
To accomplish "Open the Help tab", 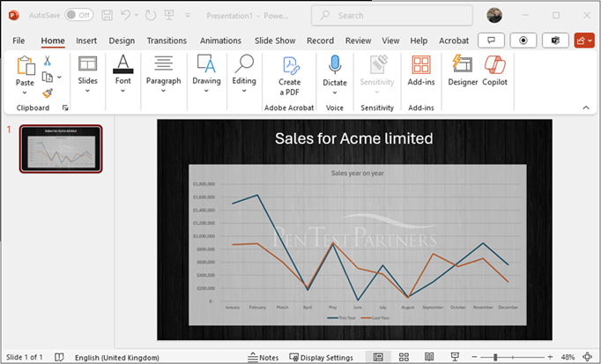I will point(419,41).
